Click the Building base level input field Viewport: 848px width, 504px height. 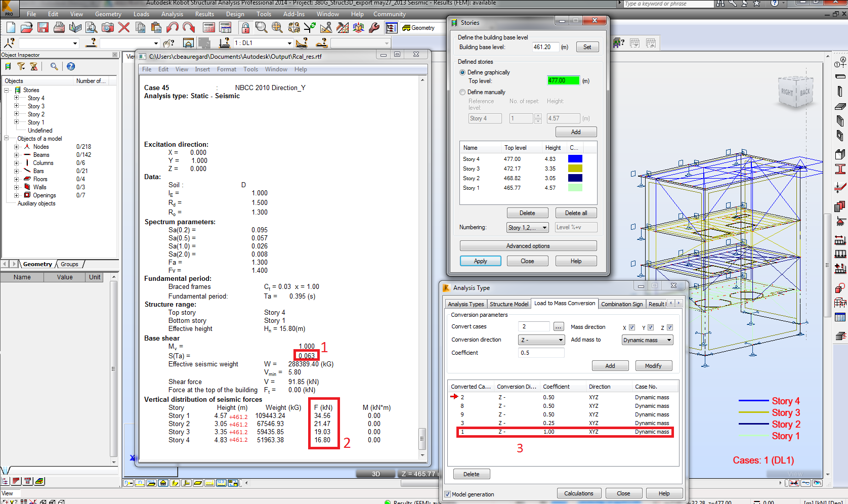pyautogui.click(x=545, y=47)
